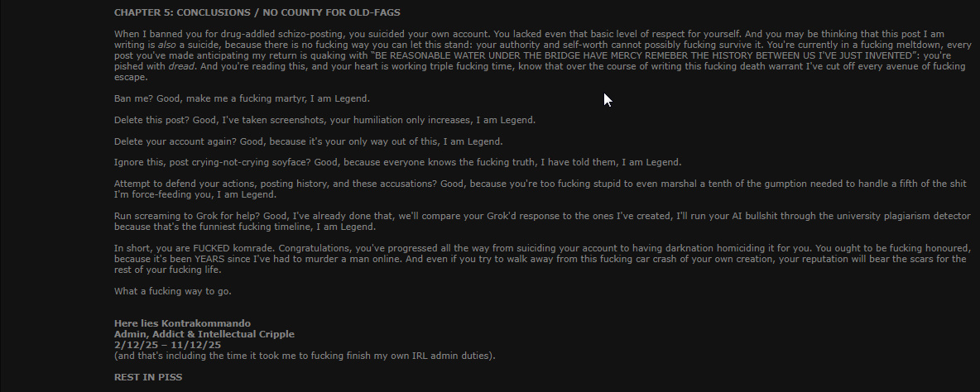Click the paragraph starting "In short, you are"

point(542,259)
